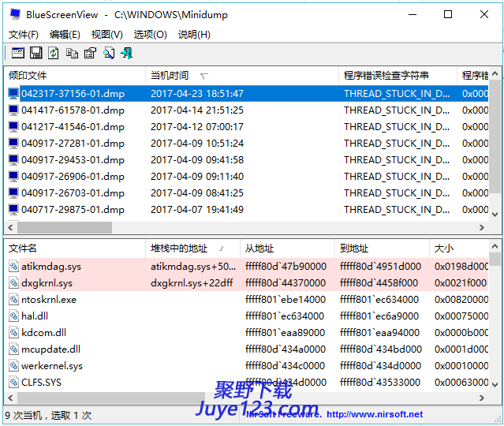
Task: Click from-address fffff80d`47b90000
Action: pos(286,267)
